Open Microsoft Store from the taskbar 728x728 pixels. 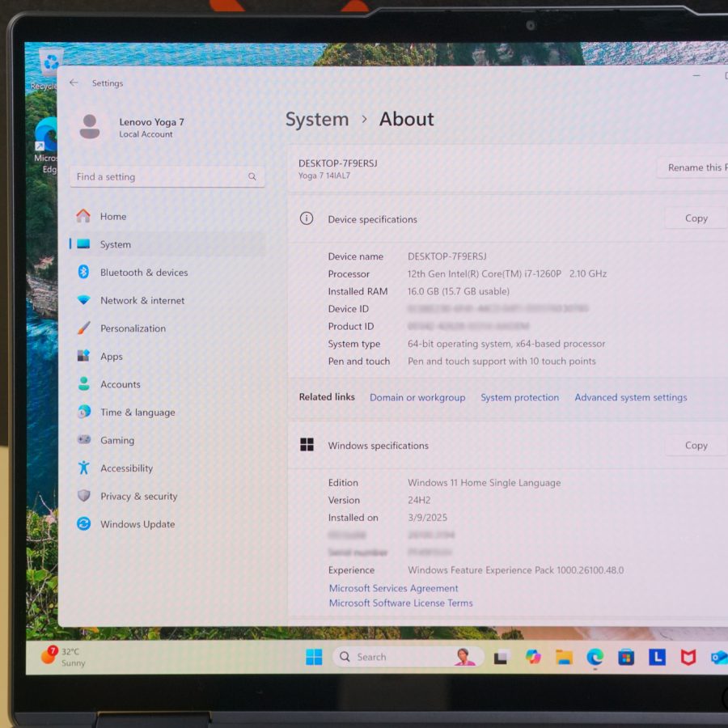[626, 658]
